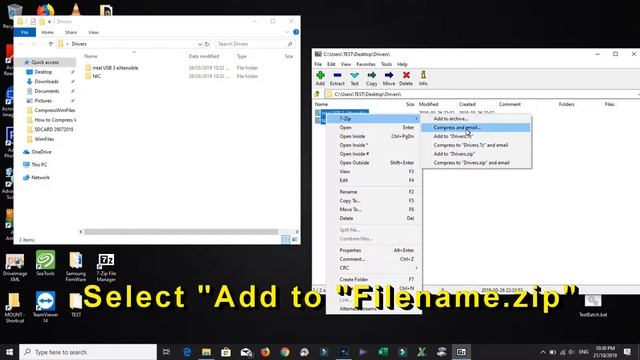Viewport: 640px width, 360px height.
Task: Click the Extract icon in 7-Zip toolbar
Action: (337, 76)
